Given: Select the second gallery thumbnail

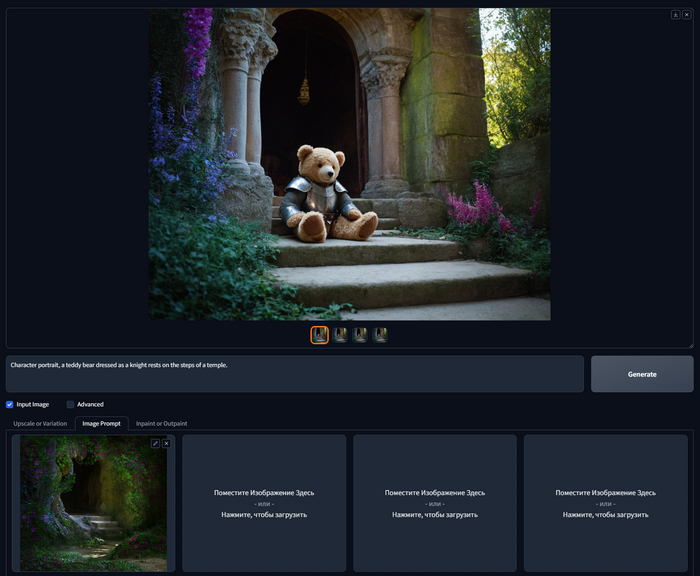Looking at the screenshot, I should 340,335.
